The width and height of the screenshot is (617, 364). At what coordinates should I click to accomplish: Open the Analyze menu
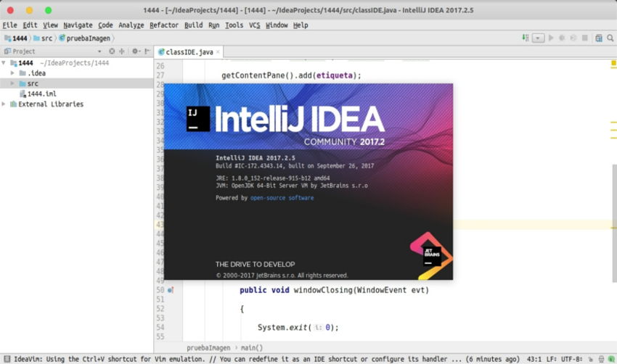[131, 25]
